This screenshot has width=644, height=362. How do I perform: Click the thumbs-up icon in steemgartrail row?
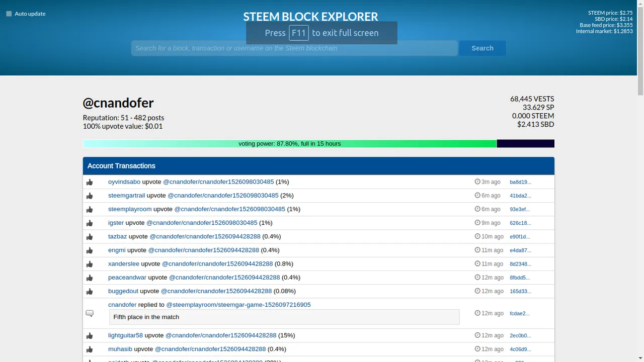pyautogui.click(x=90, y=196)
